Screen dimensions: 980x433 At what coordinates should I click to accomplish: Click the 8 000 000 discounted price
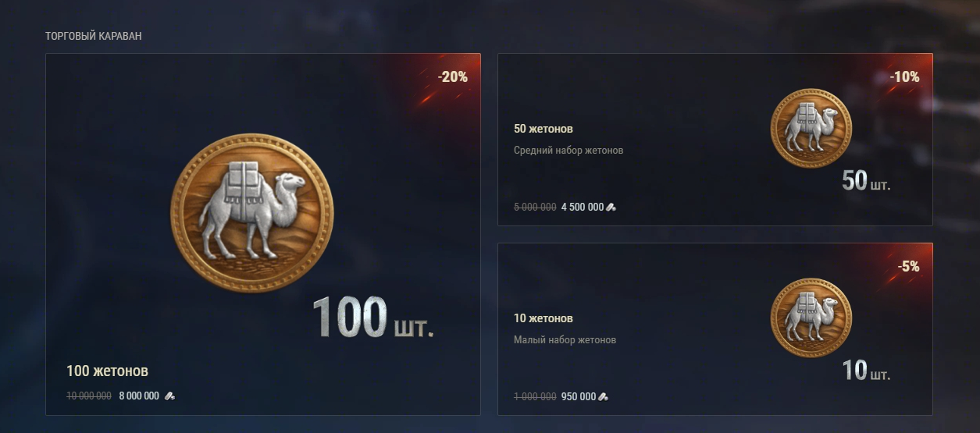click(x=139, y=396)
